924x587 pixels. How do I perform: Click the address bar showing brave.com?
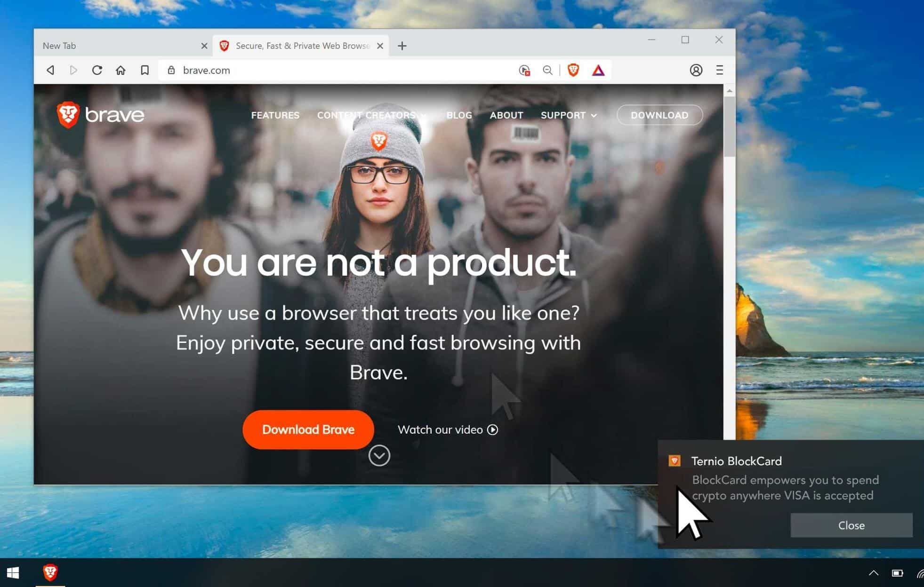tap(339, 70)
